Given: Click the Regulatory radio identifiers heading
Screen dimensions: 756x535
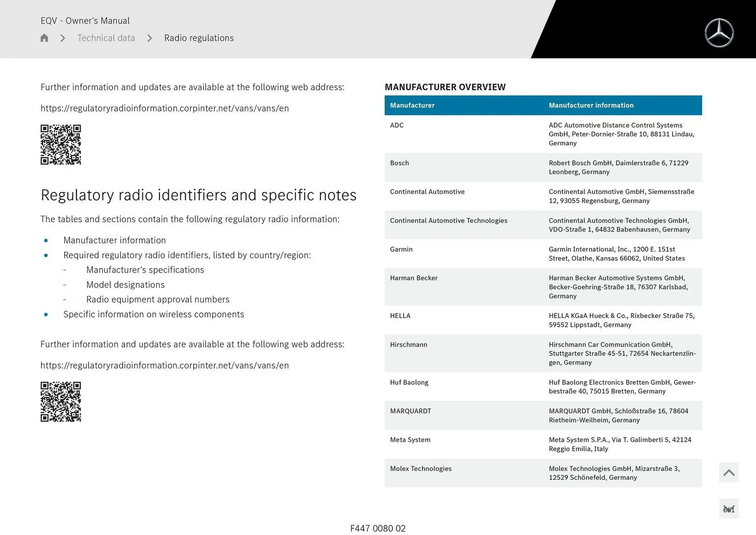Looking at the screenshot, I should point(198,195).
